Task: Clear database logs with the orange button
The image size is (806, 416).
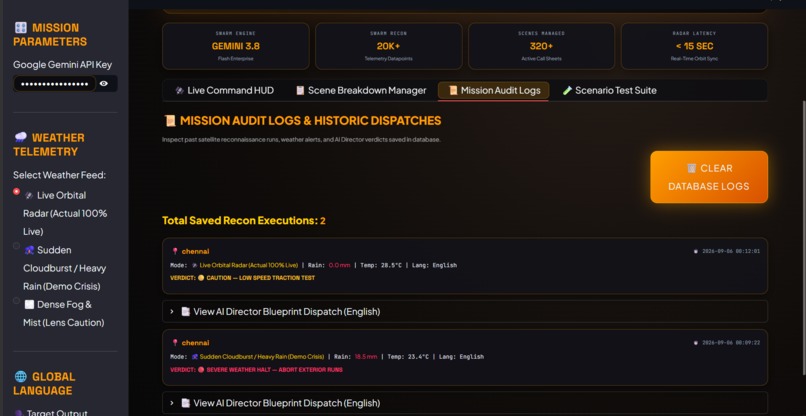Action: pos(709,177)
